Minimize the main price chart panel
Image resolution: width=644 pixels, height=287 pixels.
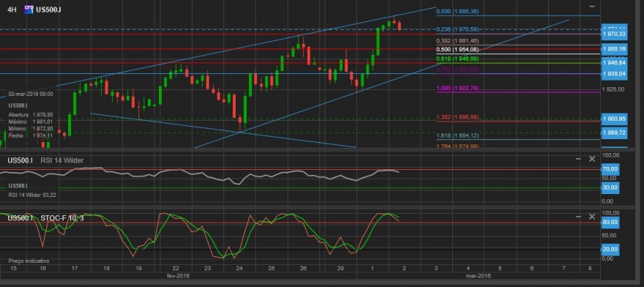pyautogui.click(x=592, y=7)
